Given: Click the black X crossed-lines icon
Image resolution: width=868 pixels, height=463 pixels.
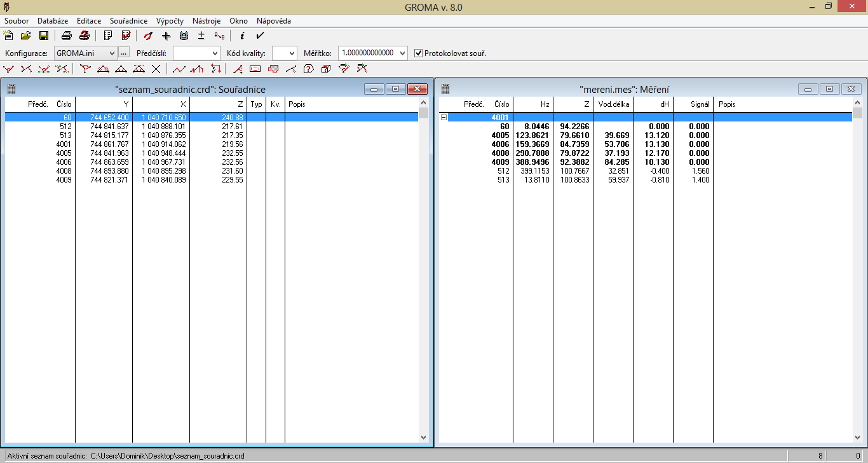Looking at the screenshot, I should click(157, 69).
